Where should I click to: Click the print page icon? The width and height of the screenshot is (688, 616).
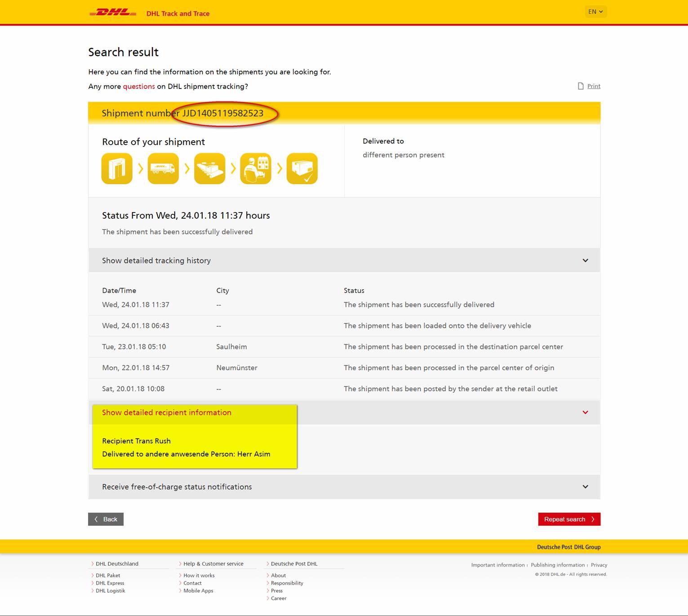click(581, 86)
